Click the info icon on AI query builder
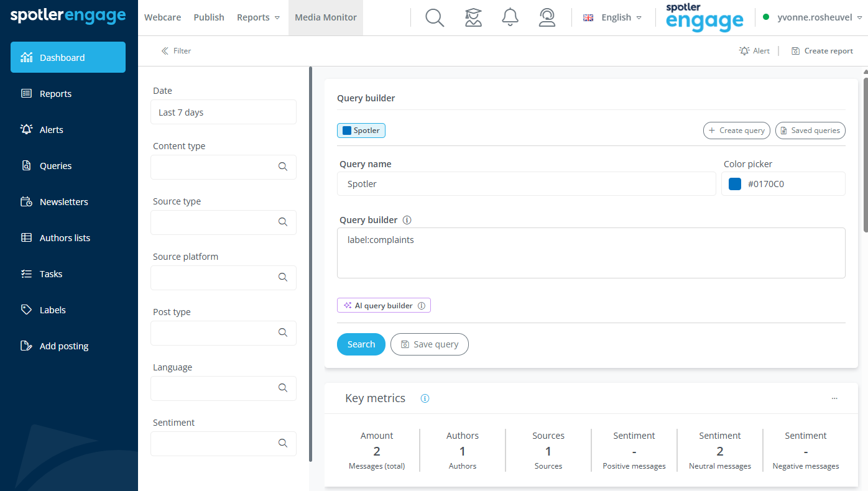Viewport: 868px width, 491px height. (x=422, y=306)
